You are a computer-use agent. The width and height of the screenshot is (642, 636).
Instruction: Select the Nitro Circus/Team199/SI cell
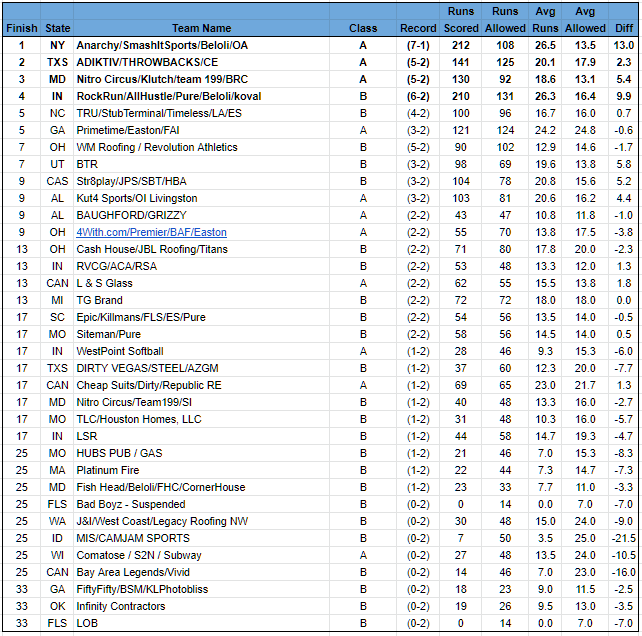(201, 402)
